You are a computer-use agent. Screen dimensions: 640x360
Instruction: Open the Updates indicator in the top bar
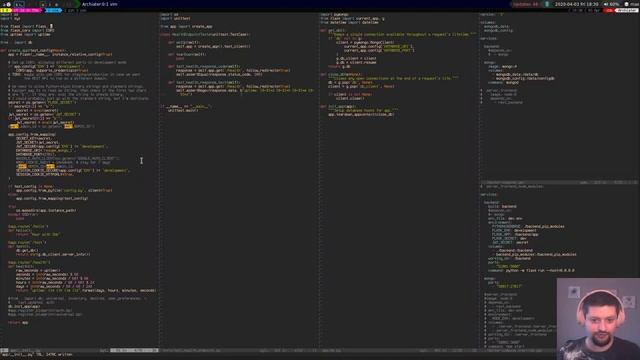coord(525,4)
